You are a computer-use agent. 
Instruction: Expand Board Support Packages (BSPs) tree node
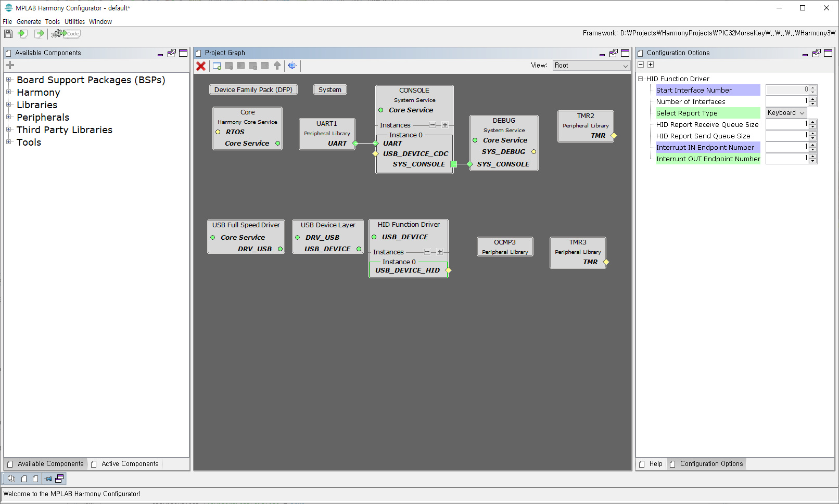point(9,80)
